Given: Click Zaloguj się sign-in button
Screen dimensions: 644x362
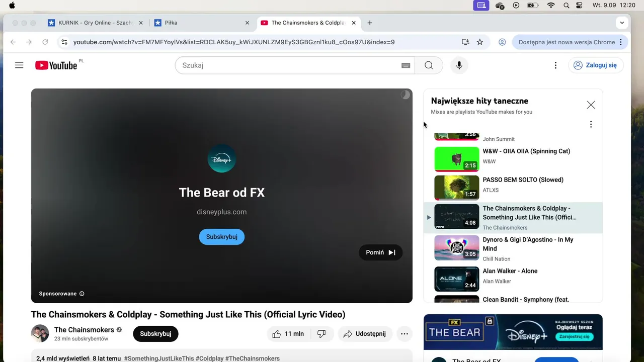Looking at the screenshot, I should (x=596, y=65).
